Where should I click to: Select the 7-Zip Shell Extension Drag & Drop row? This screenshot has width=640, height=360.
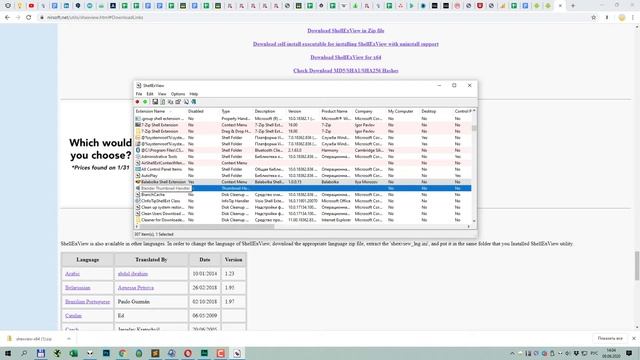click(303, 131)
